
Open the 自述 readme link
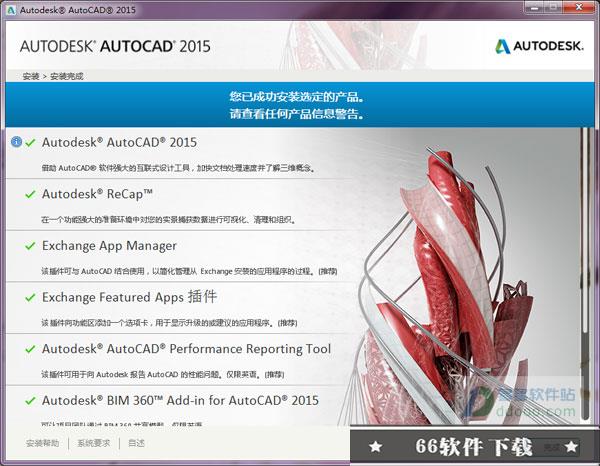[x=136, y=443]
